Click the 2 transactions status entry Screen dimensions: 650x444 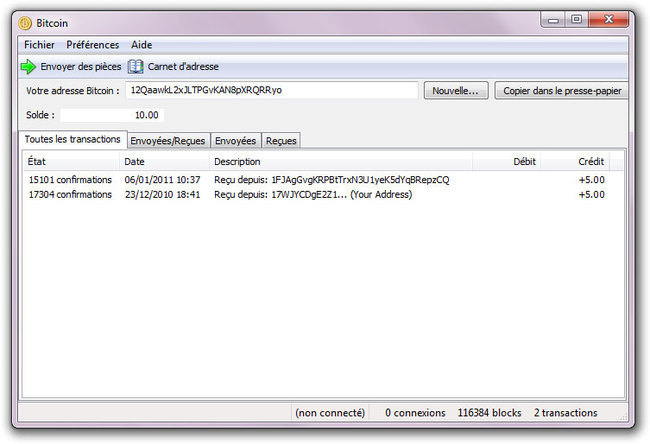click(x=565, y=413)
